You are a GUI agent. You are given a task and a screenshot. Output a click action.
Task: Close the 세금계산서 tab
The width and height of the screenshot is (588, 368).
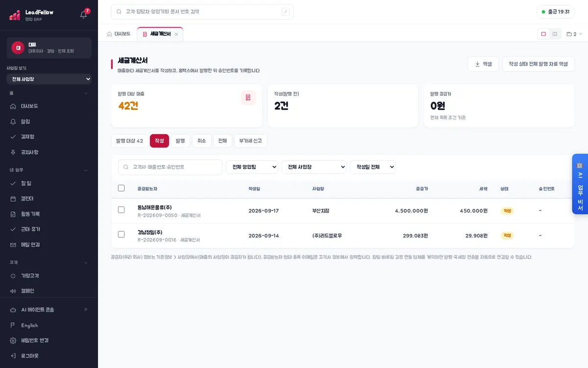176,34
